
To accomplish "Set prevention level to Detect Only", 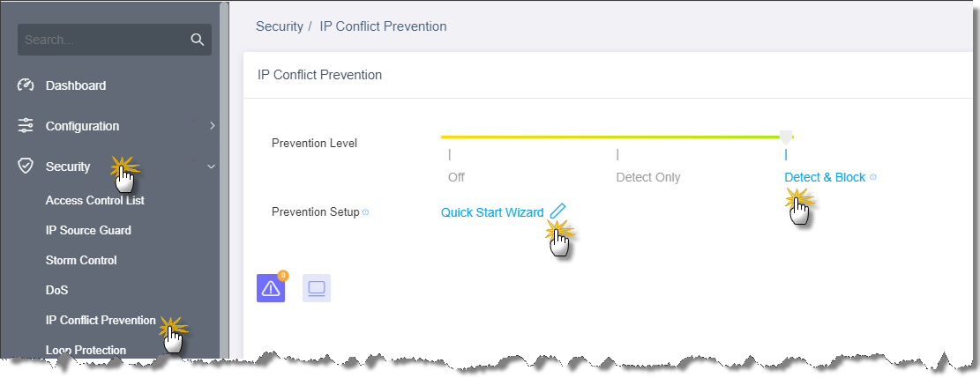I will [x=648, y=177].
